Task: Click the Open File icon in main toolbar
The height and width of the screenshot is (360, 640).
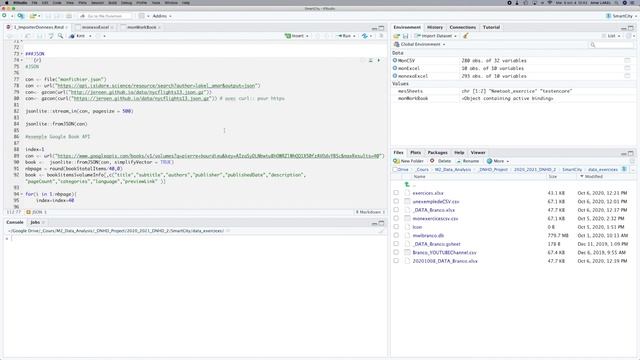Action: pos(33,16)
